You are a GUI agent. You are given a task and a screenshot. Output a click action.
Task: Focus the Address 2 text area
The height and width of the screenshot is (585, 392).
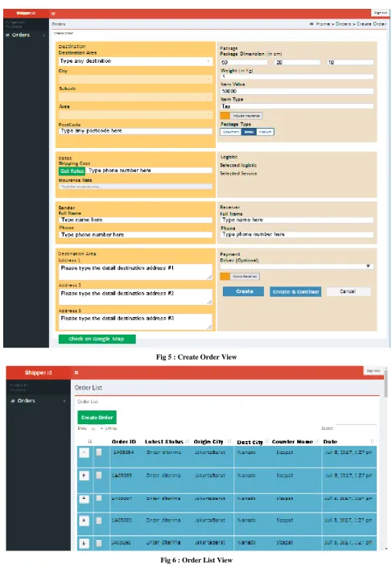[x=135, y=297]
